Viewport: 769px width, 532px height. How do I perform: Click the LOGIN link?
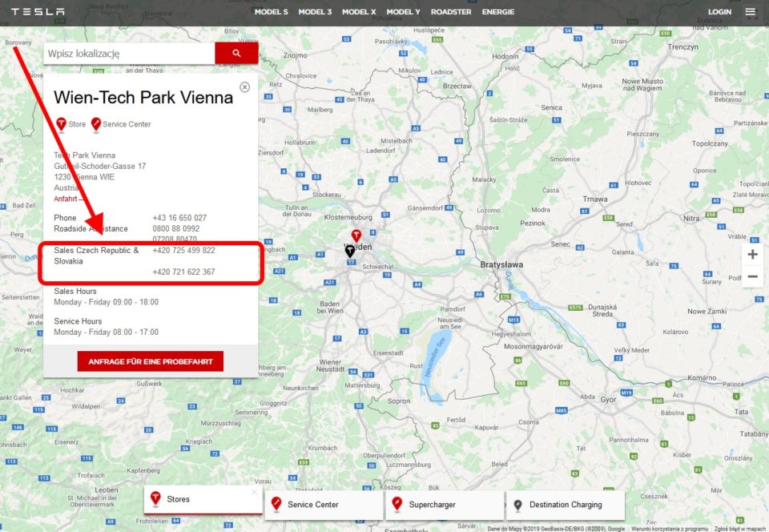pos(719,12)
